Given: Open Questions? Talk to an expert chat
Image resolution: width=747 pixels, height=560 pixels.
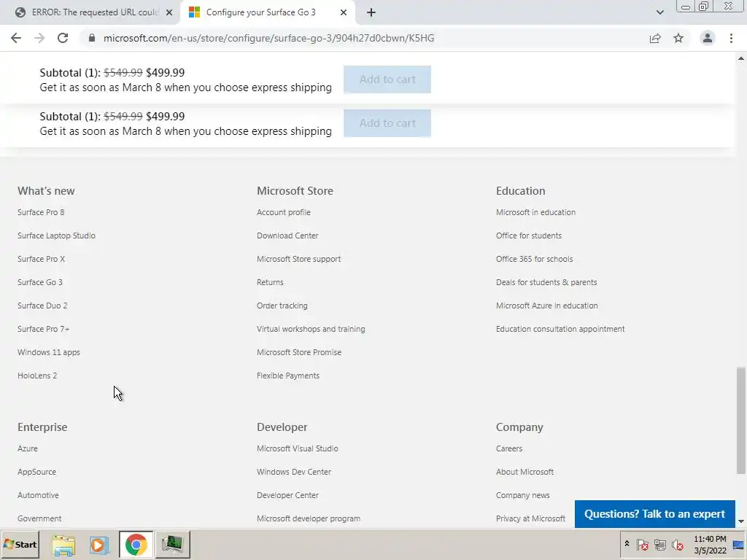Looking at the screenshot, I should click(654, 514).
